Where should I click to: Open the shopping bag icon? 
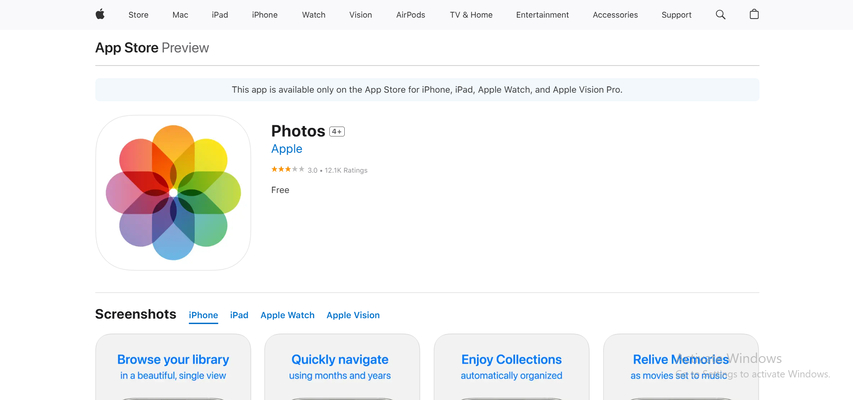click(x=754, y=15)
